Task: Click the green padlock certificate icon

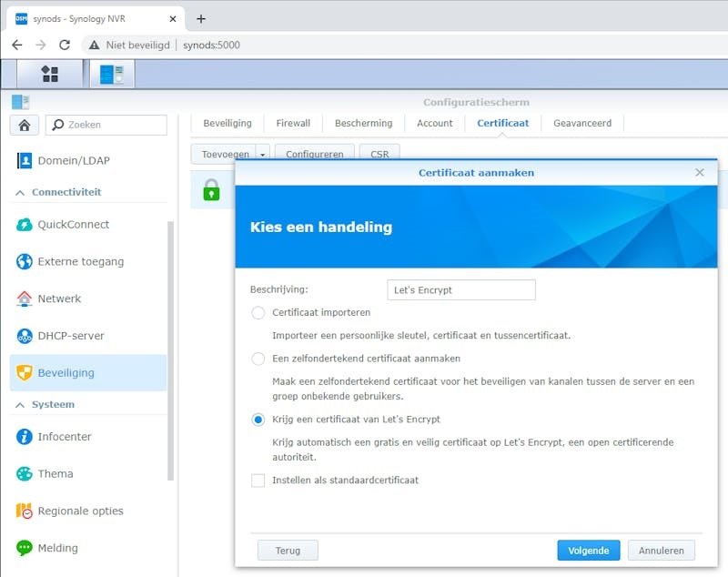Action: (x=211, y=190)
